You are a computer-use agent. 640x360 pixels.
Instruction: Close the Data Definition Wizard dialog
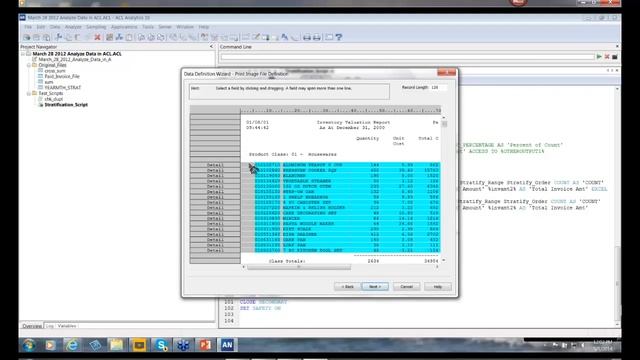(x=446, y=73)
